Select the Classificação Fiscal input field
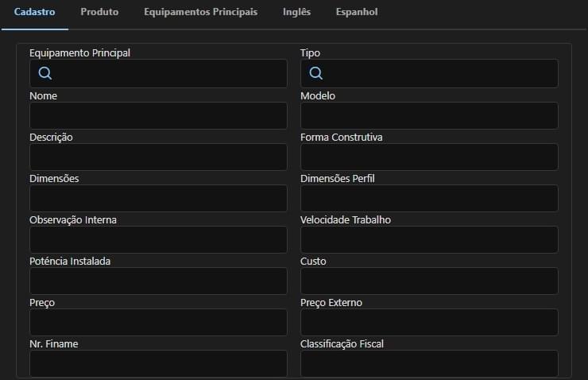Screen dimensions: 588x380 [x=429, y=363]
